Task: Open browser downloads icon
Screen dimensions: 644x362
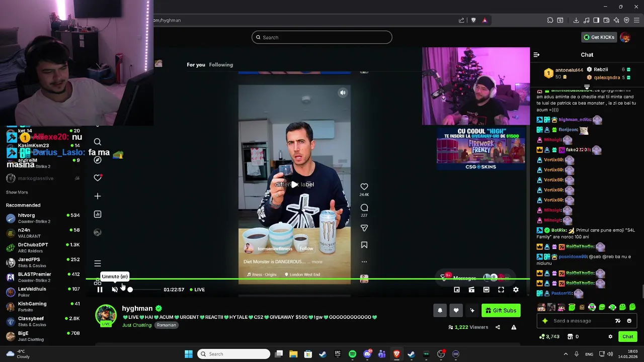Action: click(576, 20)
